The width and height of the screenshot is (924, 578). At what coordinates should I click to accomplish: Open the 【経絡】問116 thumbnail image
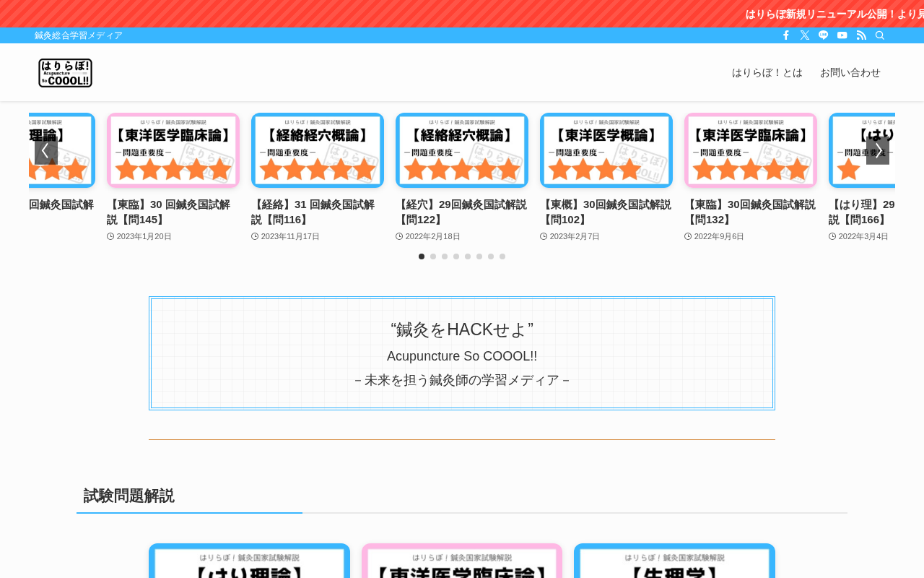[x=318, y=150]
